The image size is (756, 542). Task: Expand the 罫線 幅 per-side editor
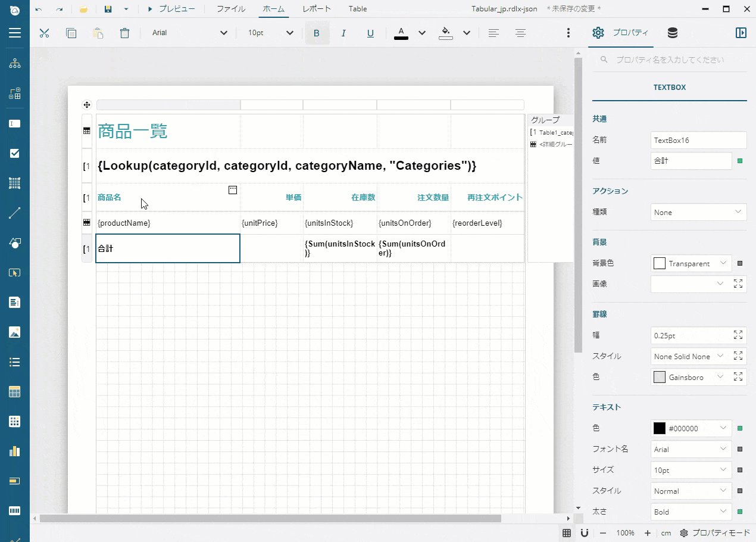738,335
